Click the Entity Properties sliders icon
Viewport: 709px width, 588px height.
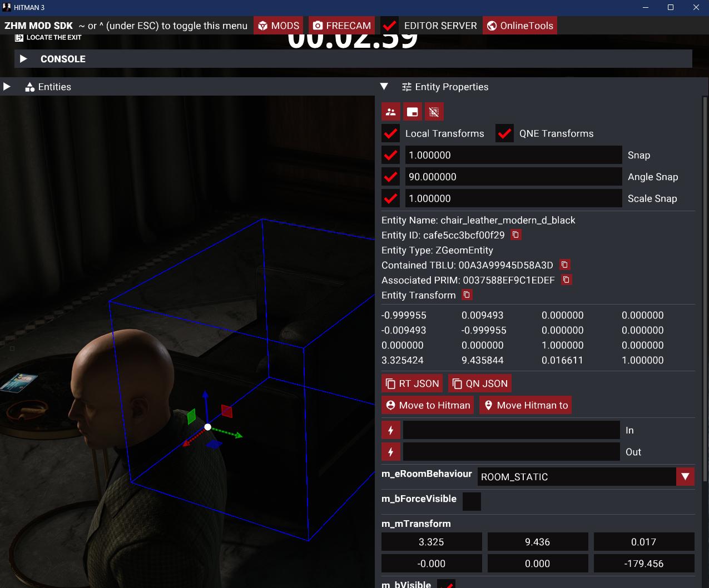tap(406, 87)
